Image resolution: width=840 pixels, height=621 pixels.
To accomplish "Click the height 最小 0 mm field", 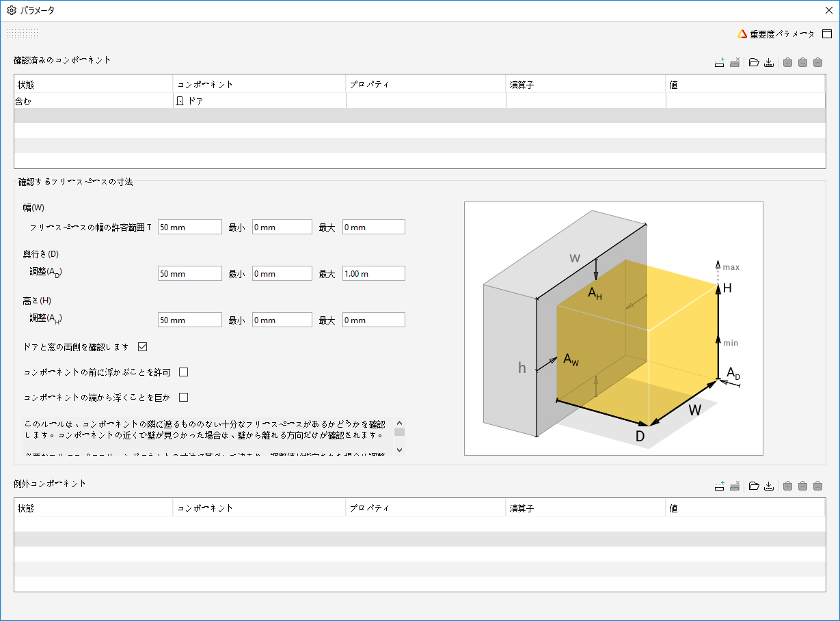I will pyautogui.click(x=282, y=320).
